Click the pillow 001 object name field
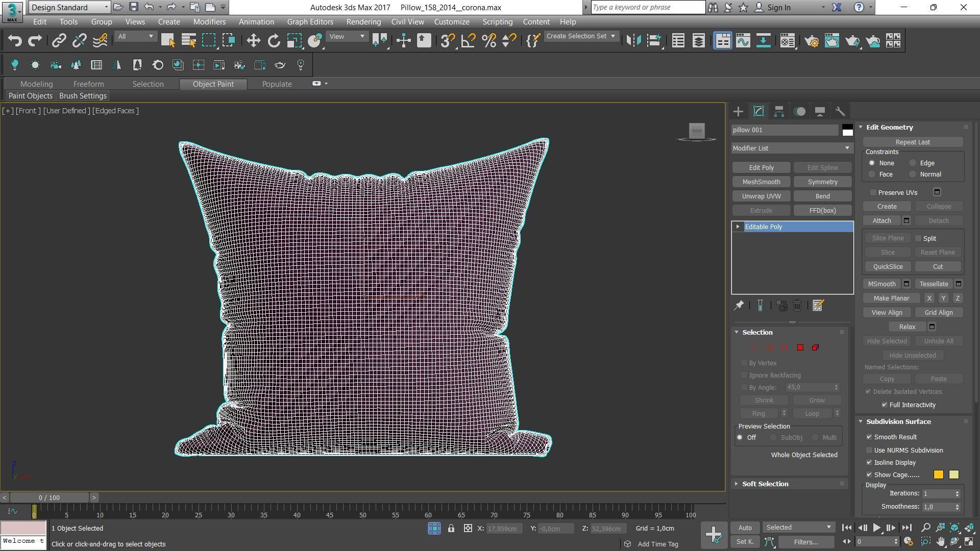 tap(785, 130)
